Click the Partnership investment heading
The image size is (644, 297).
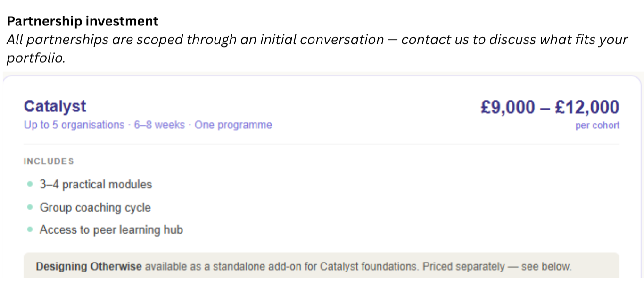[x=83, y=21]
